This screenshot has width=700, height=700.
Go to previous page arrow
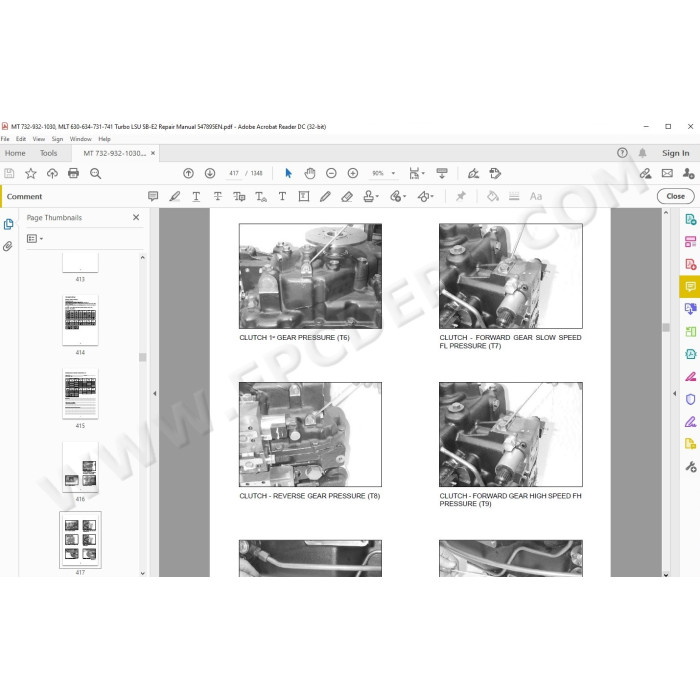(x=188, y=173)
